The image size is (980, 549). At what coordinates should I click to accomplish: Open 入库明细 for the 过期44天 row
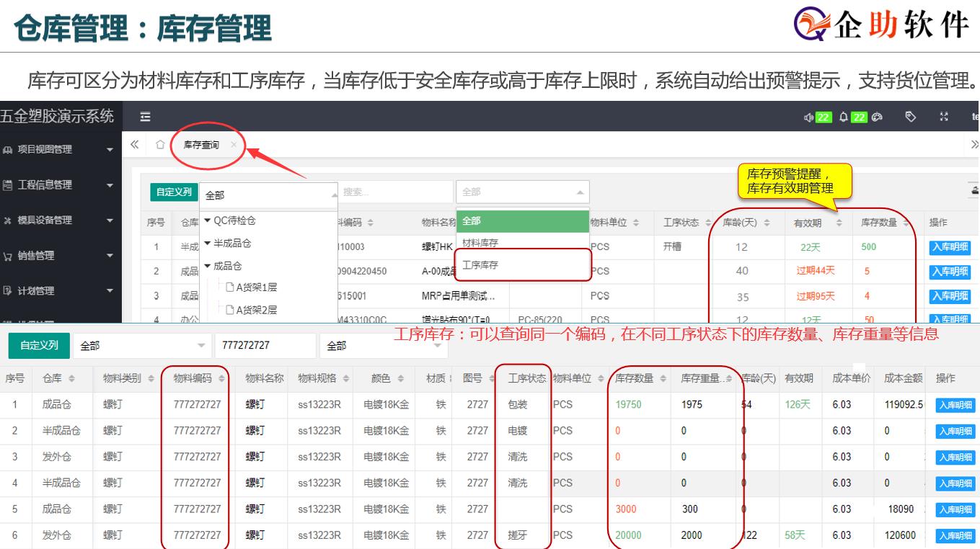[x=950, y=272]
